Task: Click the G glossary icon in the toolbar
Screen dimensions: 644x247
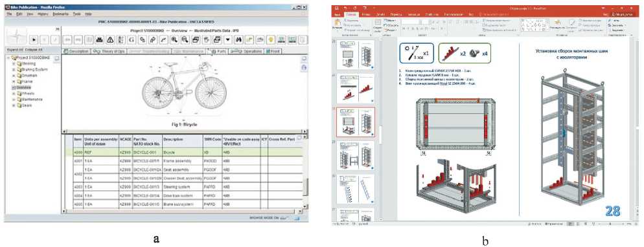Action: pos(132,39)
